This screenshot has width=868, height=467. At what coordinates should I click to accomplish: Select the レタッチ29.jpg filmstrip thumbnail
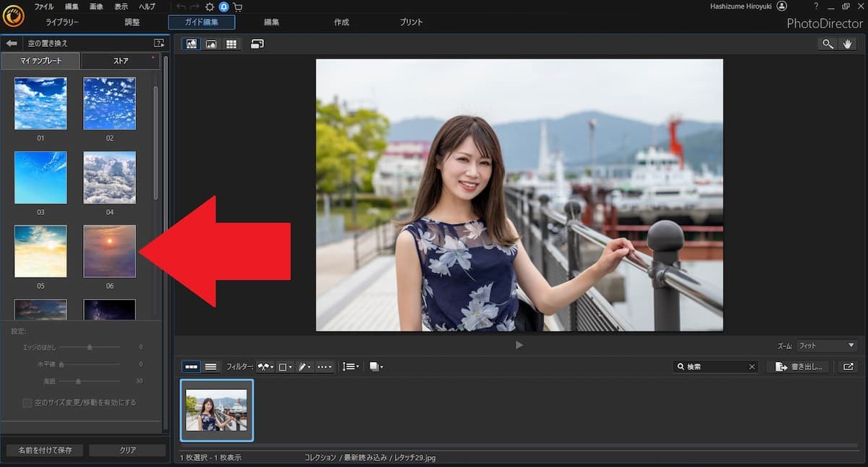216,410
